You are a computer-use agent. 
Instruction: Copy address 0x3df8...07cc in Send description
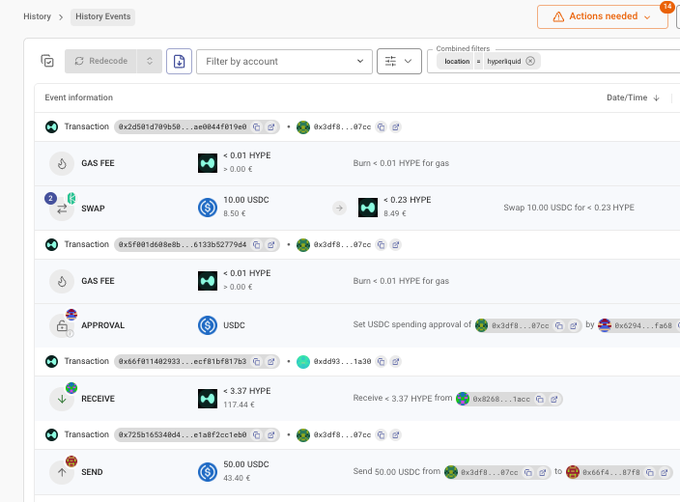point(528,473)
